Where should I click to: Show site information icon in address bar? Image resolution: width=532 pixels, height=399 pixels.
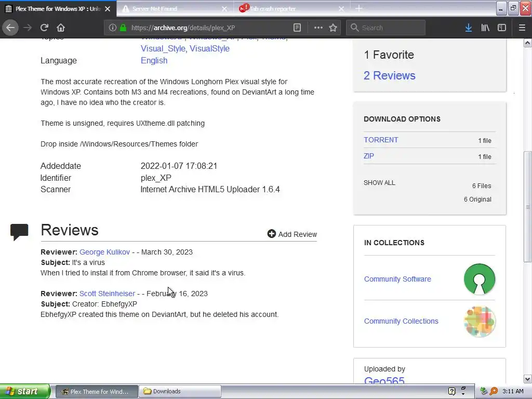point(113,28)
